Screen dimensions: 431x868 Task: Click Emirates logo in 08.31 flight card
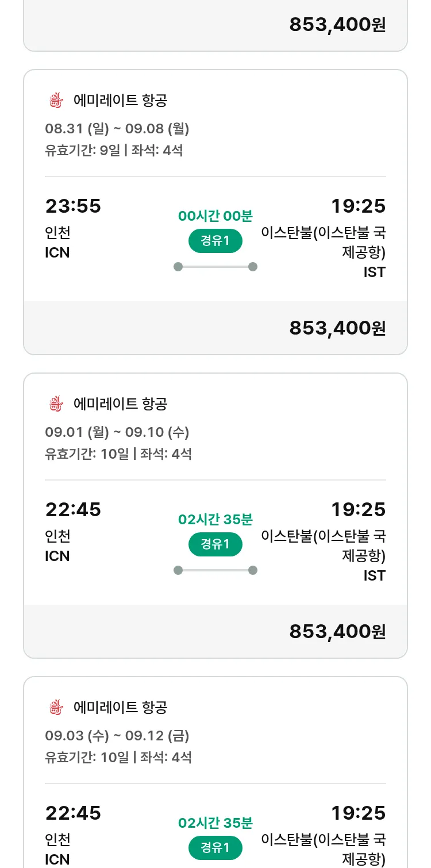[x=56, y=101]
